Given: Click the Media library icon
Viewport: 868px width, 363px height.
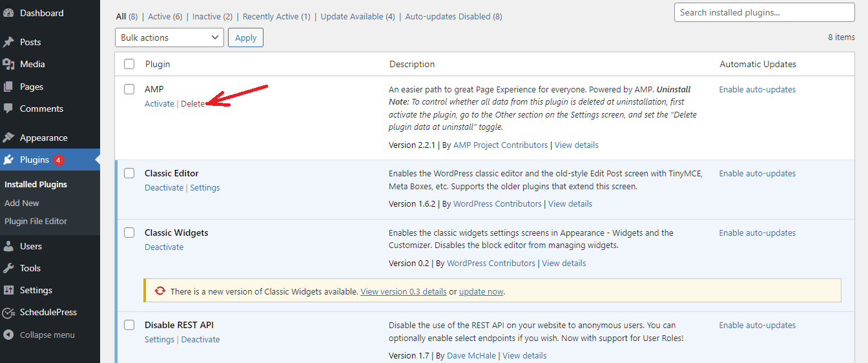Looking at the screenshot, I should 8,64.
